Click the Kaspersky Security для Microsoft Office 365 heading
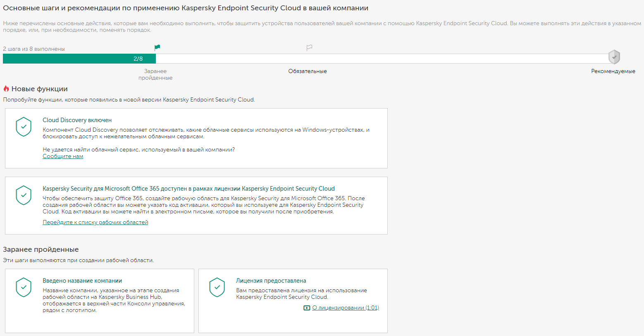This screenshot has width=644, height=336. [188, 189]
